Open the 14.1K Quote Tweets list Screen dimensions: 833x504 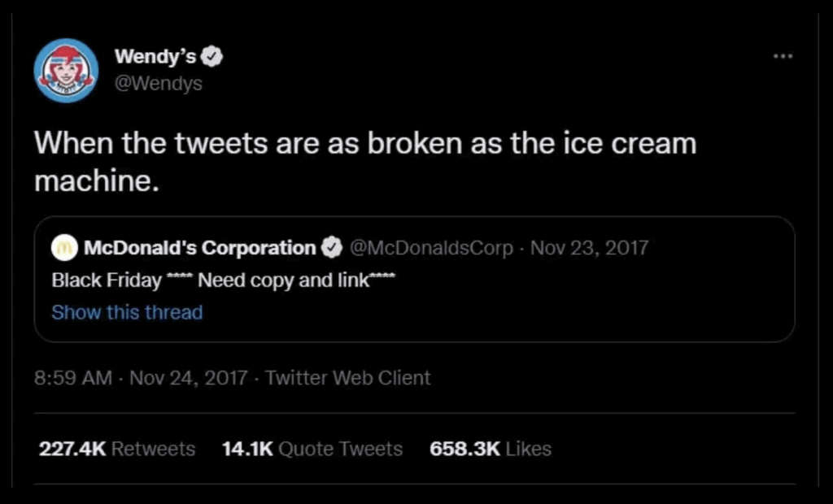pyautogui.click(x=312, y=449)
